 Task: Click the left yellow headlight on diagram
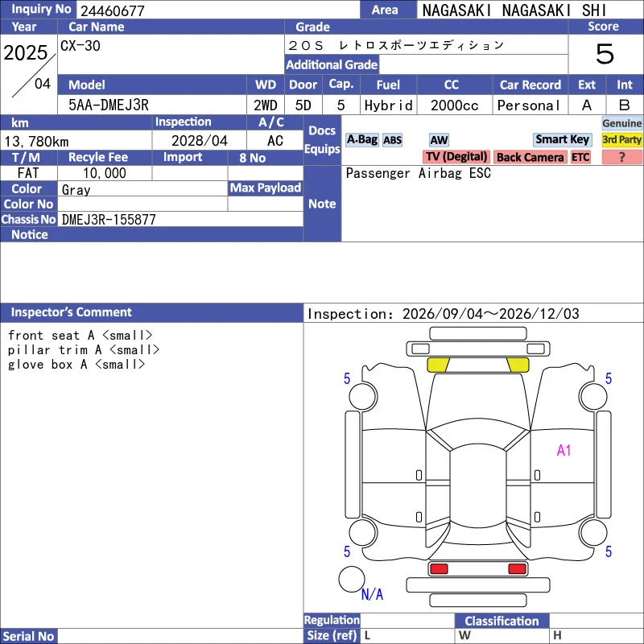tap(438, 365)
